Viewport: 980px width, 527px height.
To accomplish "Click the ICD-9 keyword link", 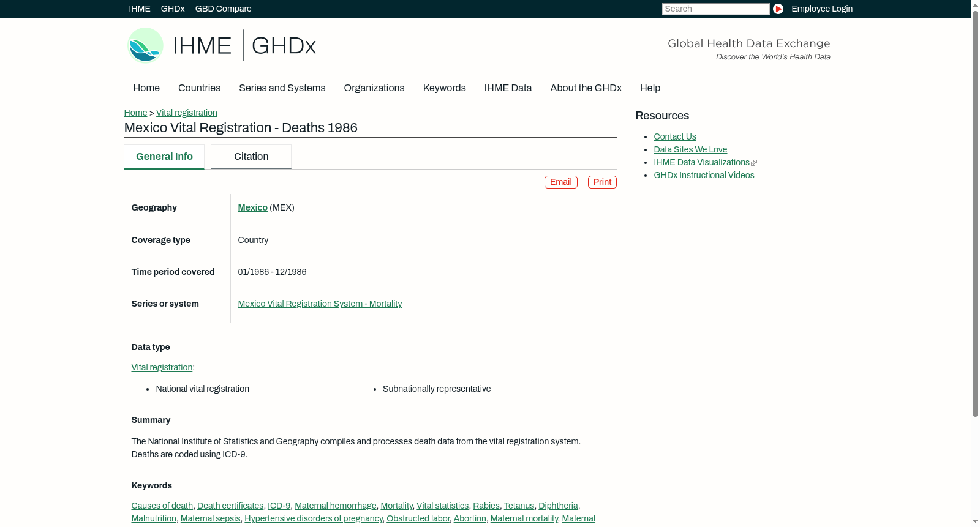I will pyautogui.click(x=279, y=506).
